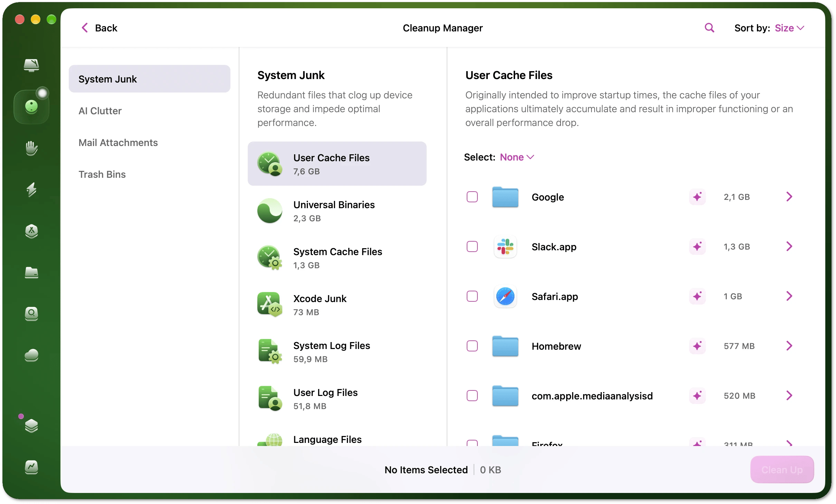Screen dimensions: 836x504
Task: Select User Log Files item
Action: [x=337, y=399]
